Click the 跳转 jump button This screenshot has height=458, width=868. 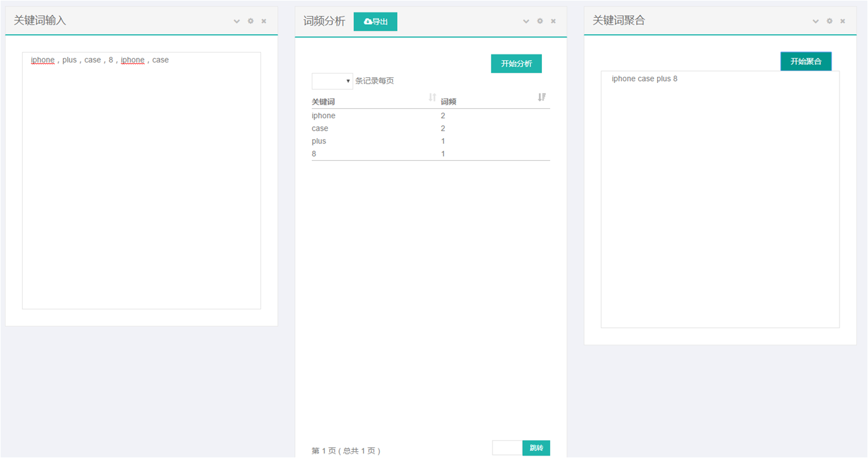tap(536, 448)
